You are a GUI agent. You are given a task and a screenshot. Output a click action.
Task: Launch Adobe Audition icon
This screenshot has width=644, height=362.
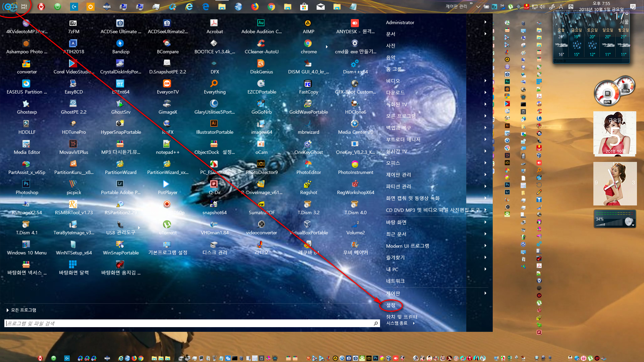point(262,27)
